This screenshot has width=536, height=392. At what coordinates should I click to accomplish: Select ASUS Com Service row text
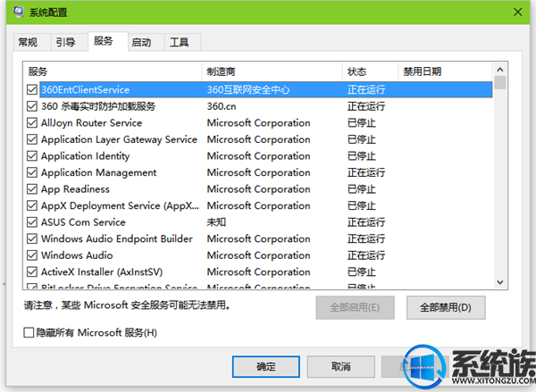[83, 222]
